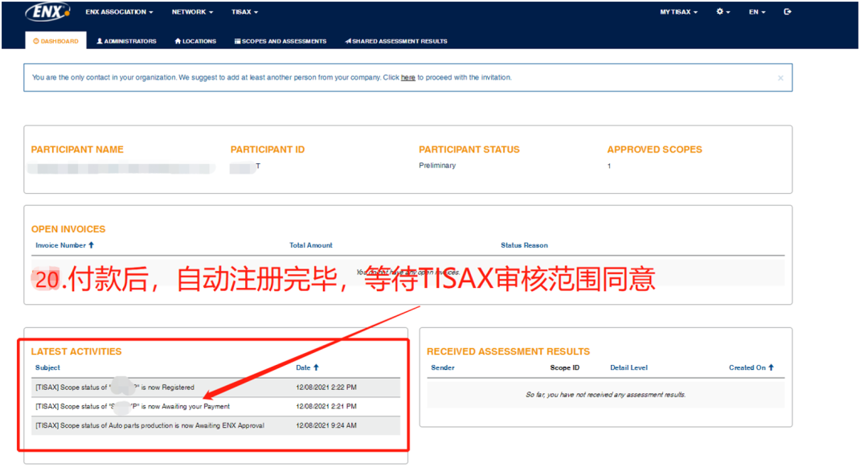Select the Dashboard tab
Screen dimensions: 868x476
[x=56, y=41]
